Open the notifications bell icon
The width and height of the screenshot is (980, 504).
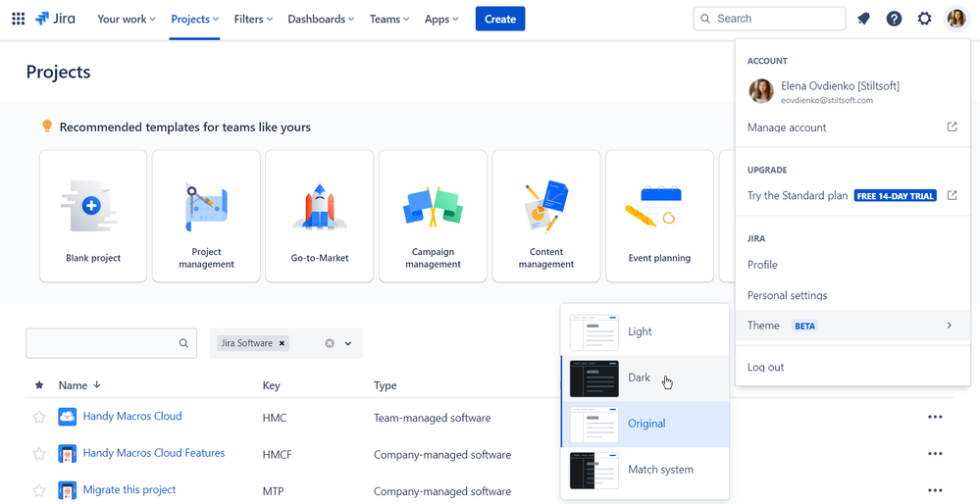(863, 19)
